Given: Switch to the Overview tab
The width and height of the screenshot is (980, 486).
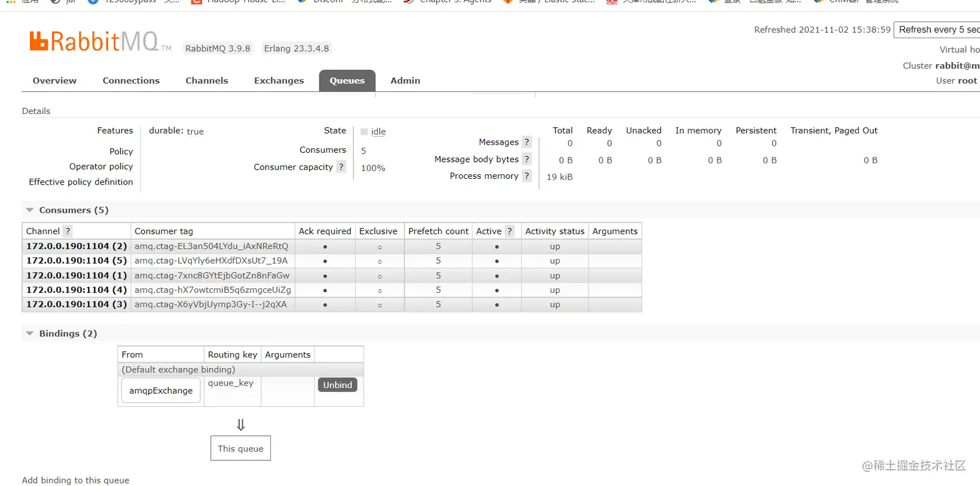Looking at the screenshot, I should (x=54, y=80).
